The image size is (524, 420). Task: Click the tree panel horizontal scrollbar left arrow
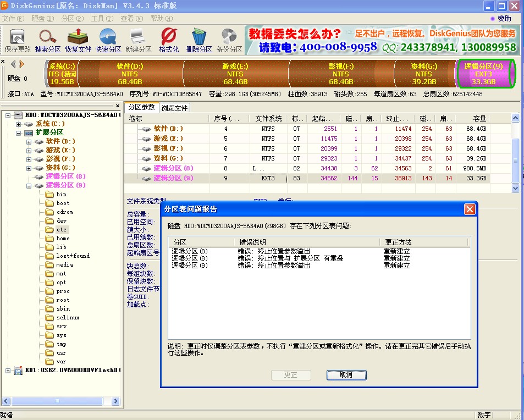coord(5,401)
